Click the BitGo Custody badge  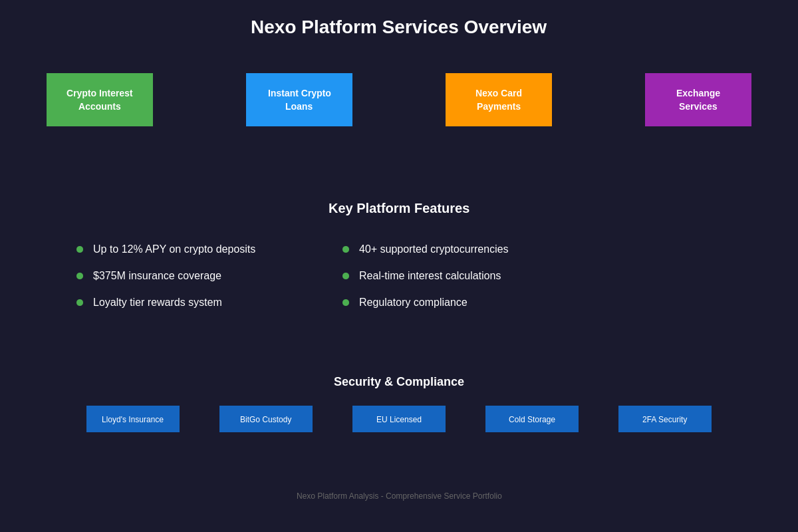click(266, 419)
